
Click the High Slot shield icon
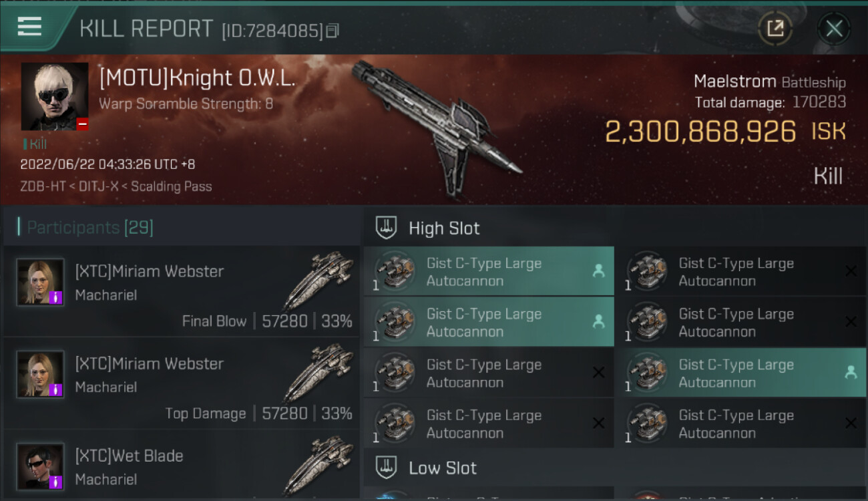pos(387,228)
